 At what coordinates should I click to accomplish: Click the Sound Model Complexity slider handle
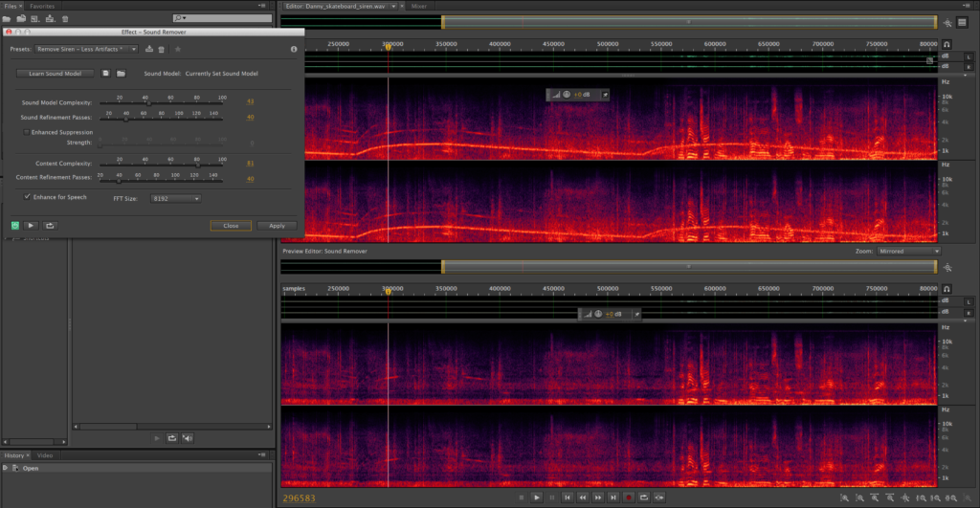[146, 103]
